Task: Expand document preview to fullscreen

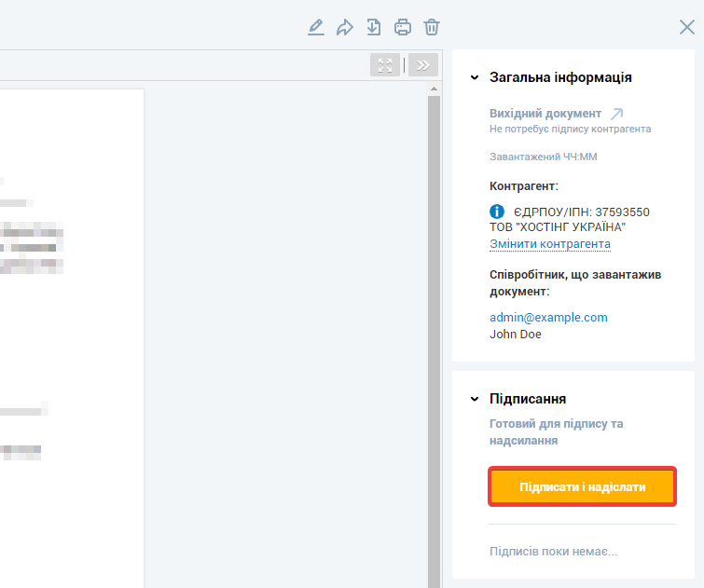Action: pyautogui.click(x=385, y=64)
